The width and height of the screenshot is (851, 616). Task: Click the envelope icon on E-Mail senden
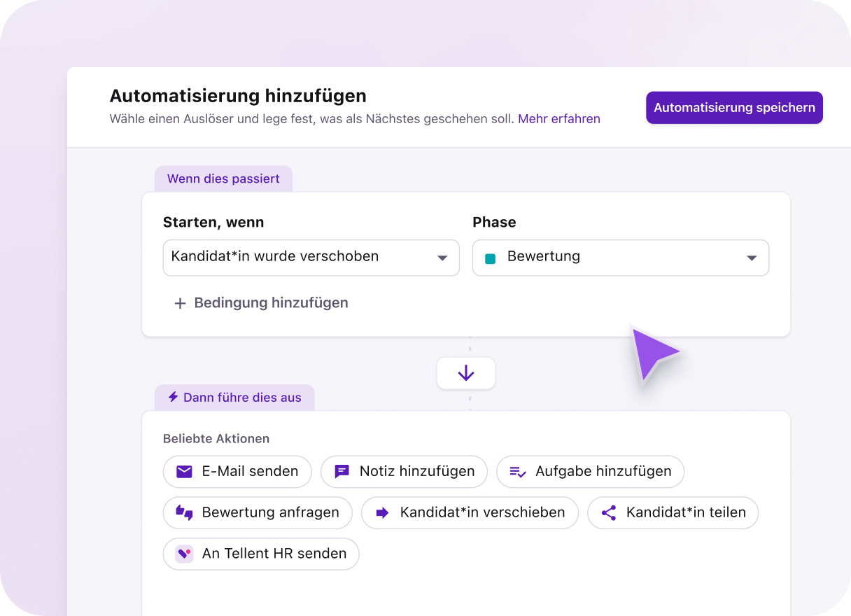coord(184,472)
